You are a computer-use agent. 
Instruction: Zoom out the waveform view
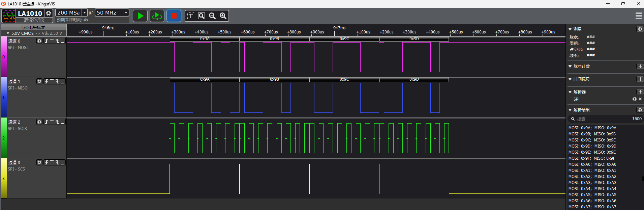[x=212, y=16]
